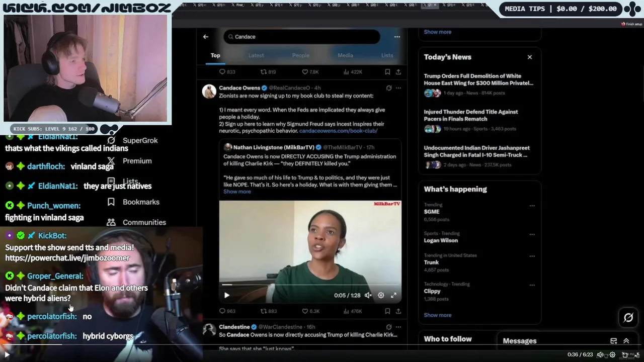Click the Candace search input field
Image resolution: width=644 pixels, height=362 pixels.
[x=302, y=37]
